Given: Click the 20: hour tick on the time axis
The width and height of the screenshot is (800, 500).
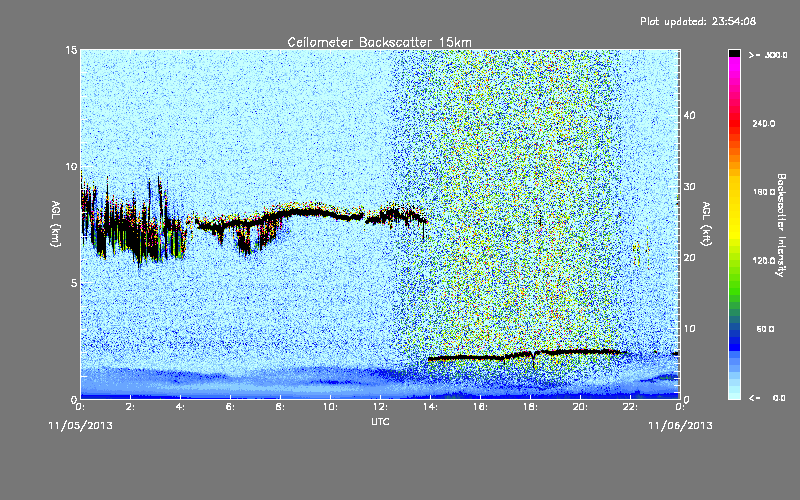Looking at the screenshot, I should point(581,407).
